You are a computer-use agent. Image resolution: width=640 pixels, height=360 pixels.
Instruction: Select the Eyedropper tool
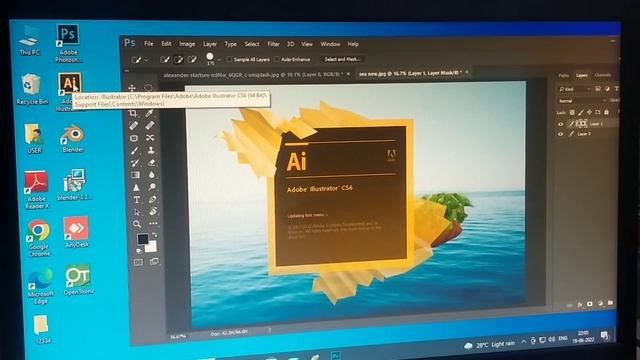point(150,113)
